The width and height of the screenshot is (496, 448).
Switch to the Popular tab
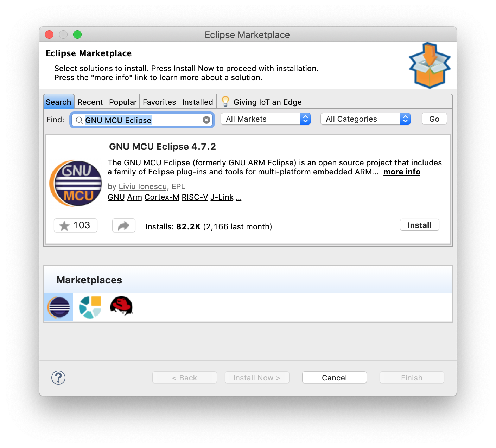click(x=123, y=102)
